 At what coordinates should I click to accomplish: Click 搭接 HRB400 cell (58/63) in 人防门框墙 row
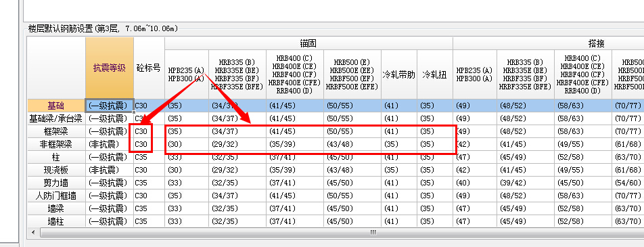583,196
